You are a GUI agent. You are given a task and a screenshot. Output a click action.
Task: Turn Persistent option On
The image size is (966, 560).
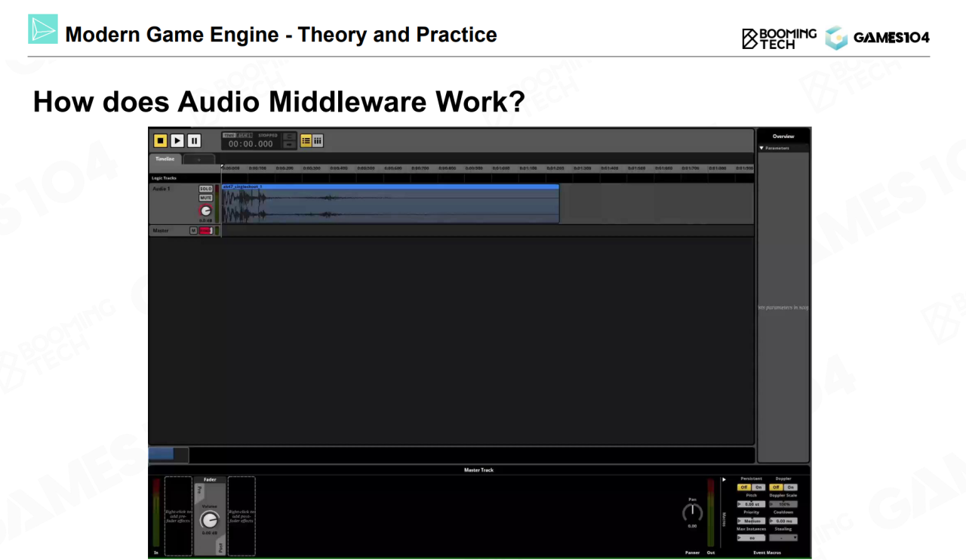click(758, 488)
